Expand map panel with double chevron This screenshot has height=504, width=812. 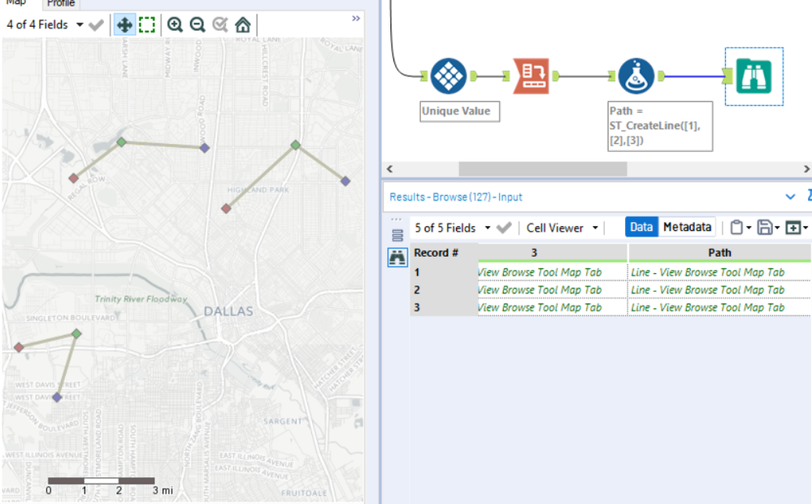click(356, 19)
